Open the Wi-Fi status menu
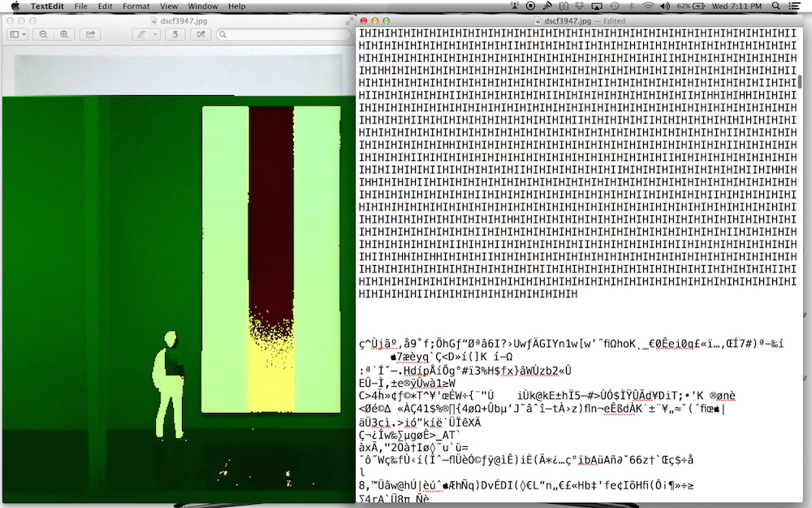The image size is (812, 508). coord(648,7)
